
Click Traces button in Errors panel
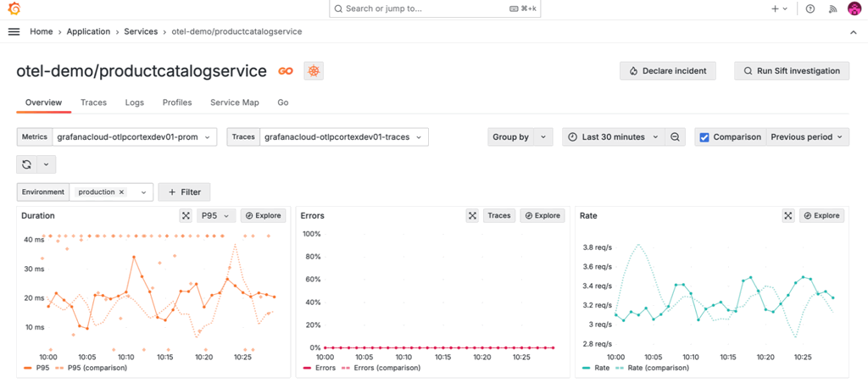pyautogui.click(x=499, y=216)
